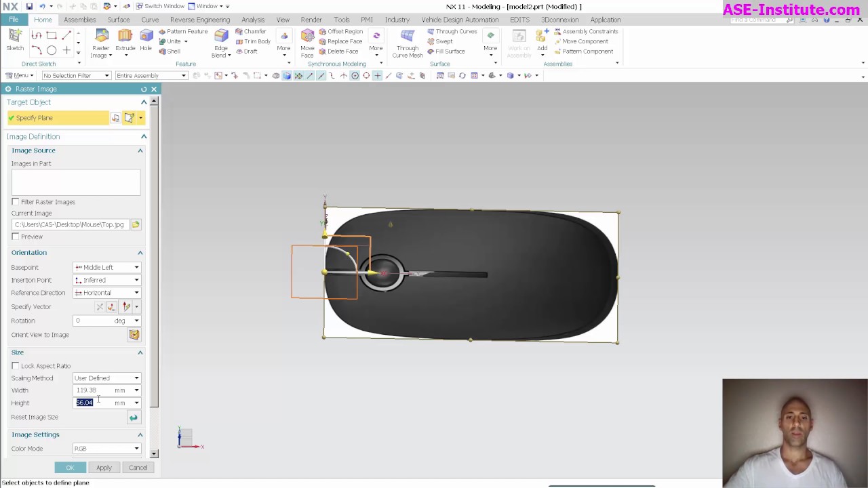This screenshot has height=488, width=868.
Task: Select the Through Curves surface tool
Action: click(452, 32)
